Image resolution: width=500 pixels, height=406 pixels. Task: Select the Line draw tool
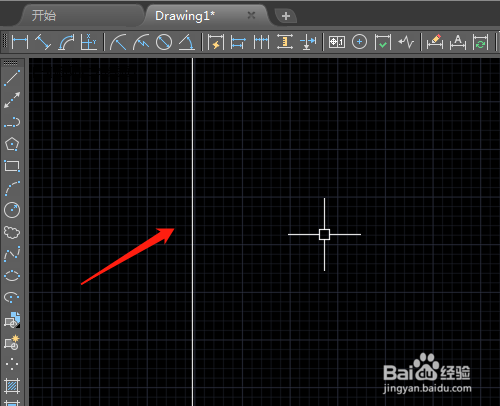12,78
